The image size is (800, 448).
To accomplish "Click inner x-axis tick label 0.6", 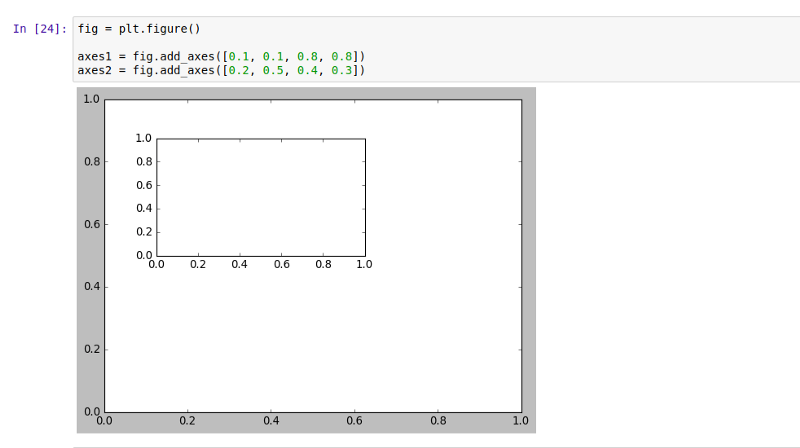I will click(x=281, y=264).
